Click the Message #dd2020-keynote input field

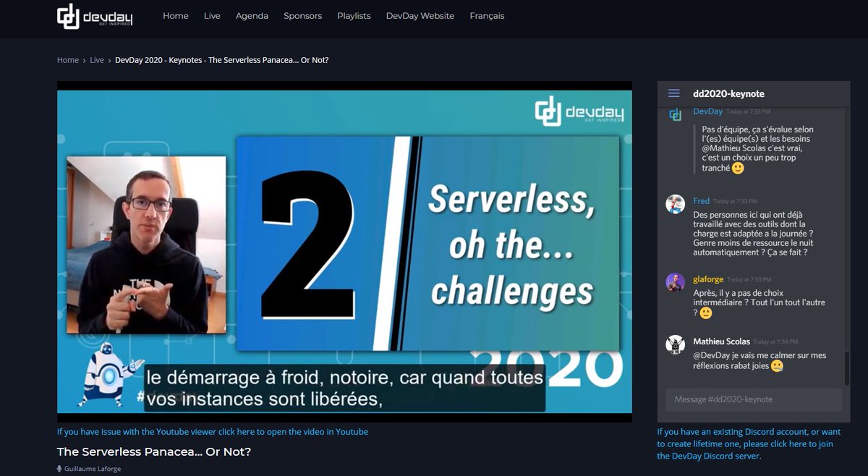pos(754,399)
